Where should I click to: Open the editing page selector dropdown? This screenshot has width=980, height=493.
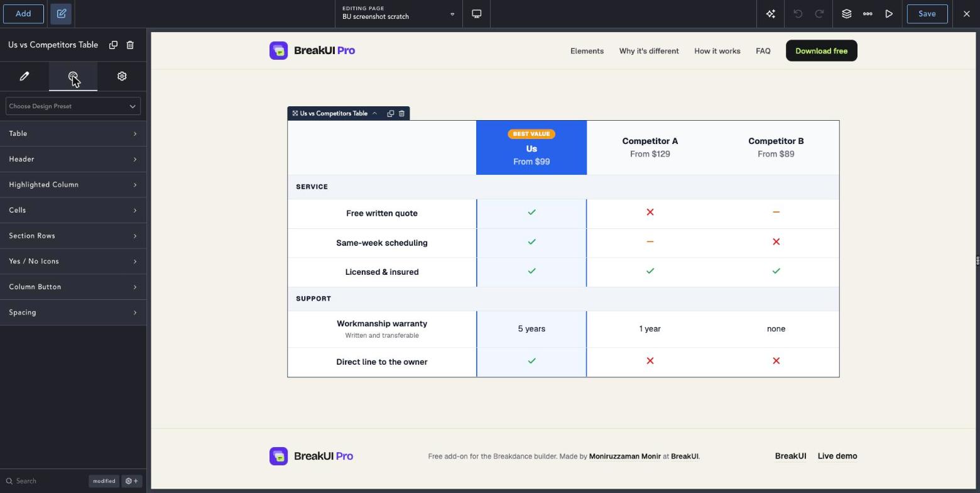coord(399,14)
